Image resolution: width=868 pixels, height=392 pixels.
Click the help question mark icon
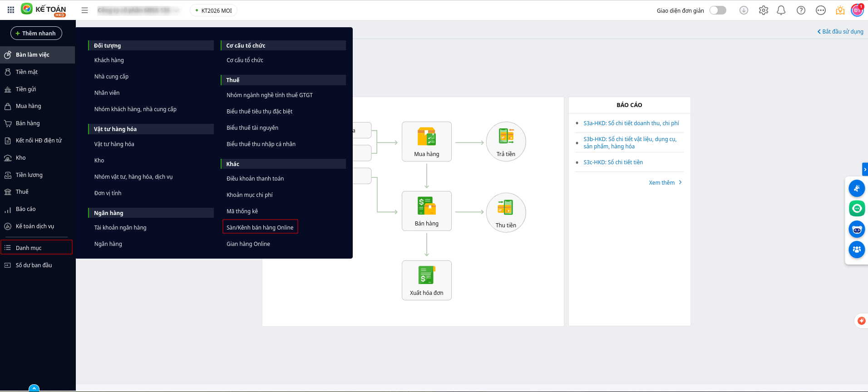801,10
